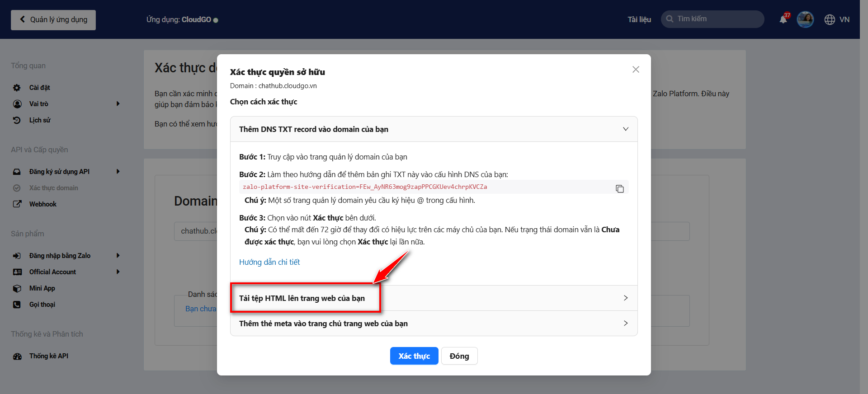Viewport: 868px width, 394px height.
Task: Click the Đóng button
Action: (x=459, y=356)
